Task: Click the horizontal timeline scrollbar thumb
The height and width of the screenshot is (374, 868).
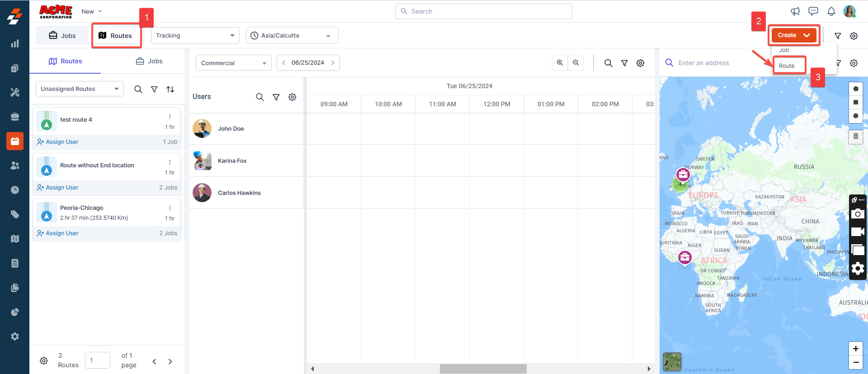Action: (483, 369)
